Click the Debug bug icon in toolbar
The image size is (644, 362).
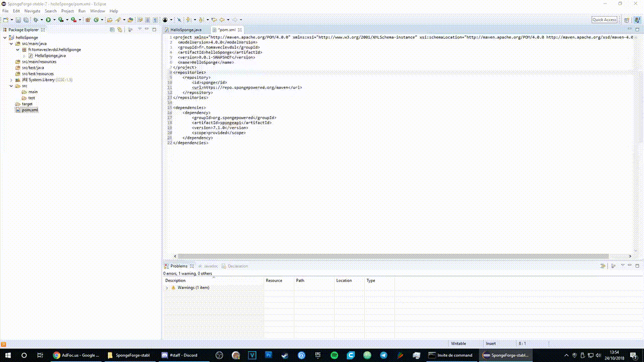[35, 20]
